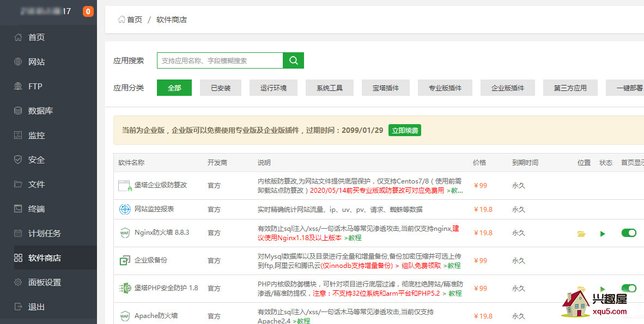644x324 pixels.
Task: Click the 网站监控报表 software name
Action: coord(154,209)
